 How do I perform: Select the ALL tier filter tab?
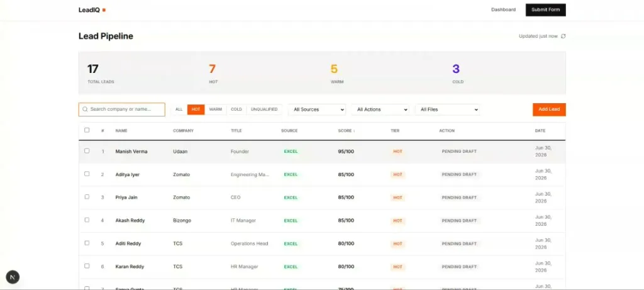coord(179,109)
